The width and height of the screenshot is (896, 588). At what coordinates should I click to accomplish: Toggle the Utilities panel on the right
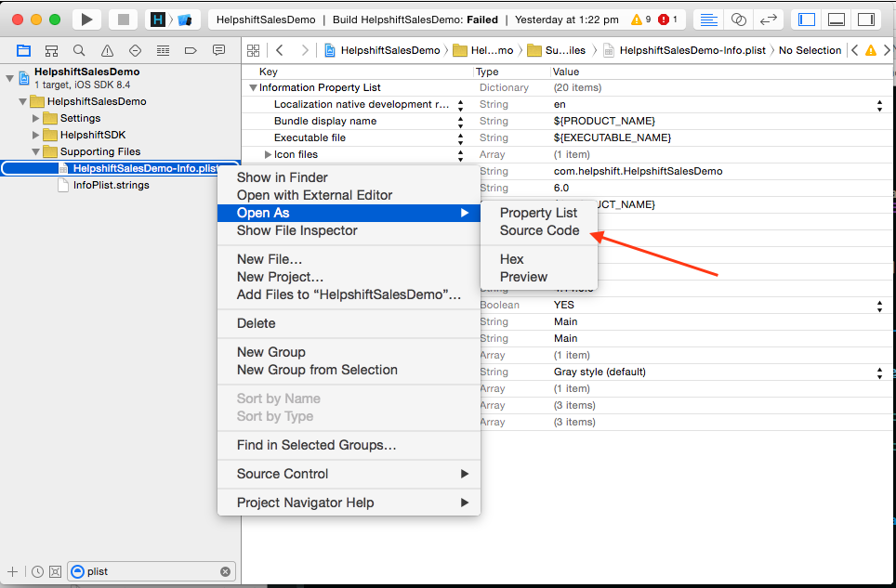click(x=865, y=19)
